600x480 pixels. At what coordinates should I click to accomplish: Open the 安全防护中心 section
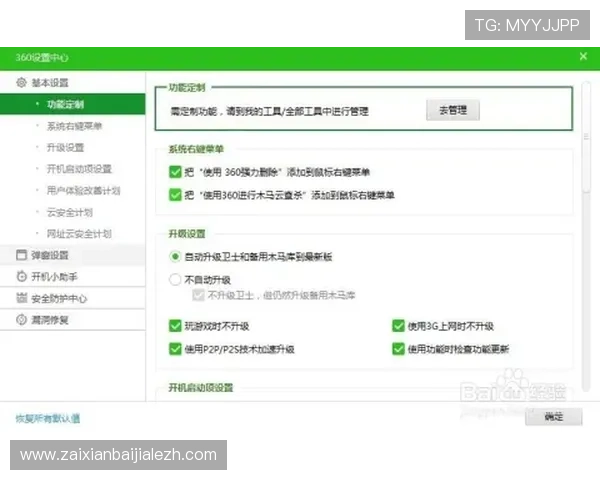pos(73,298)
